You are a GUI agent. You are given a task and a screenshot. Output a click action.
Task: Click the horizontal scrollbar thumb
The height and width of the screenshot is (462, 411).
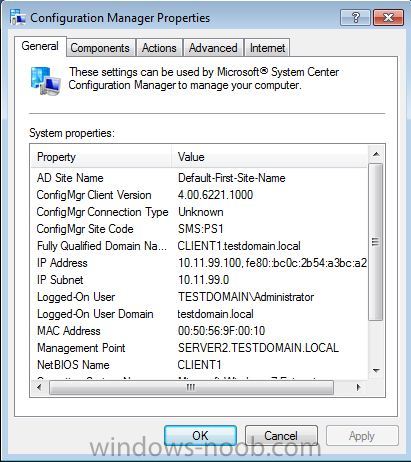coord(191,387)
